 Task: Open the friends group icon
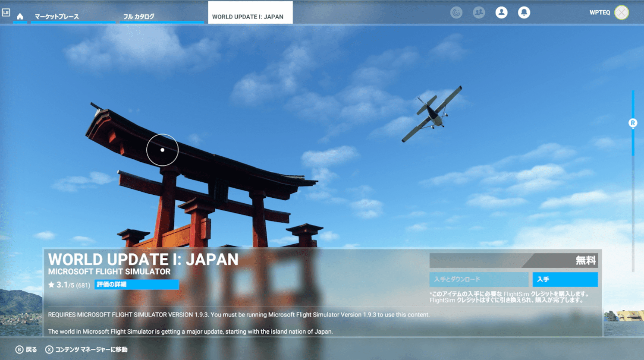pyautogui.click(x=479, y=13)
